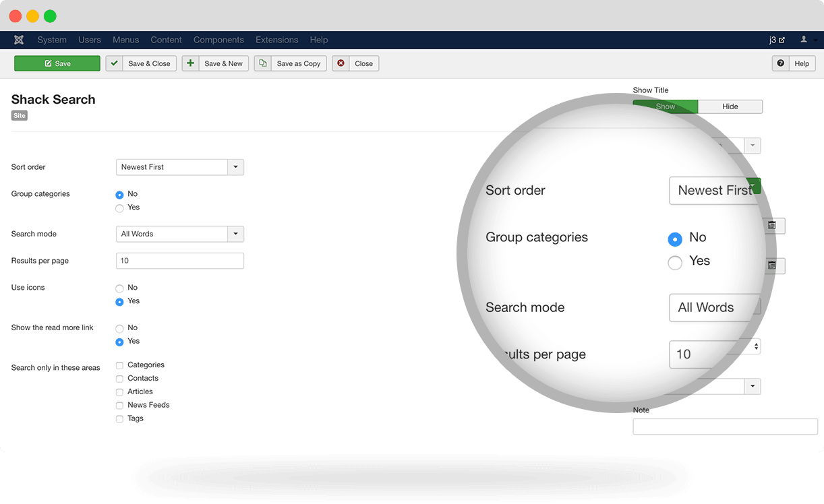Check the Contacts search area
The height and width of the screenshot is (504, 824).
pos(119,379)
